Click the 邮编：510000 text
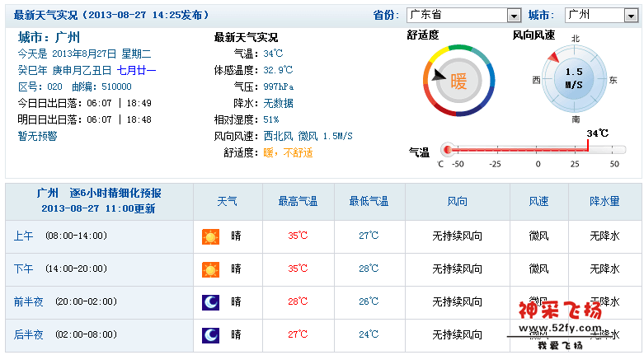 [x=102, y=86]
